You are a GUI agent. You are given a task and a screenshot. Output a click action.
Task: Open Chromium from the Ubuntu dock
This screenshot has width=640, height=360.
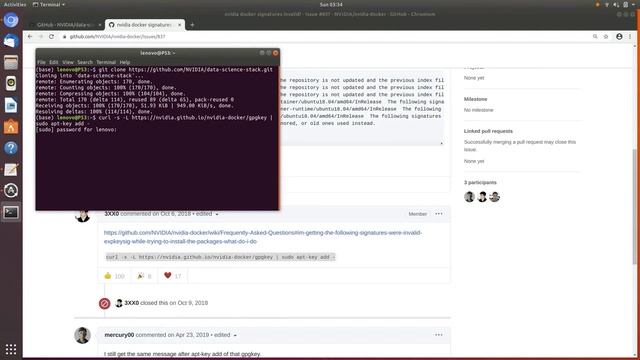click(x=11, y=20)
